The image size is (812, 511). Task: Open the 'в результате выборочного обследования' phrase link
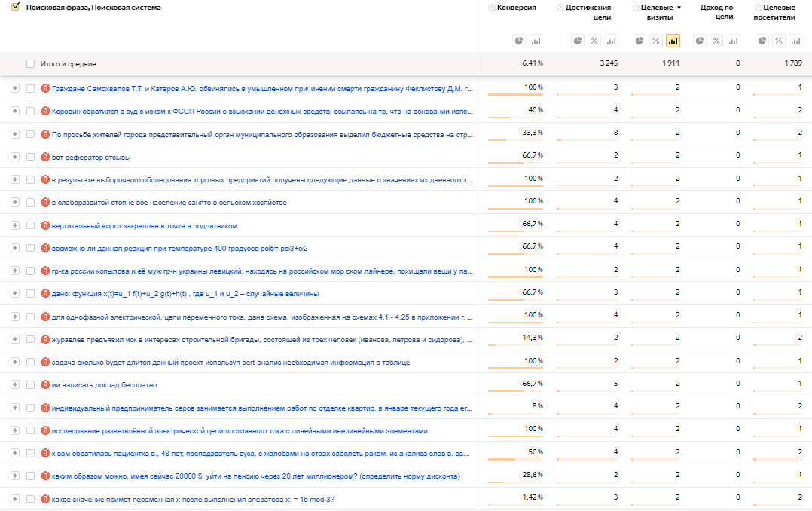click(x=262, y=180)
